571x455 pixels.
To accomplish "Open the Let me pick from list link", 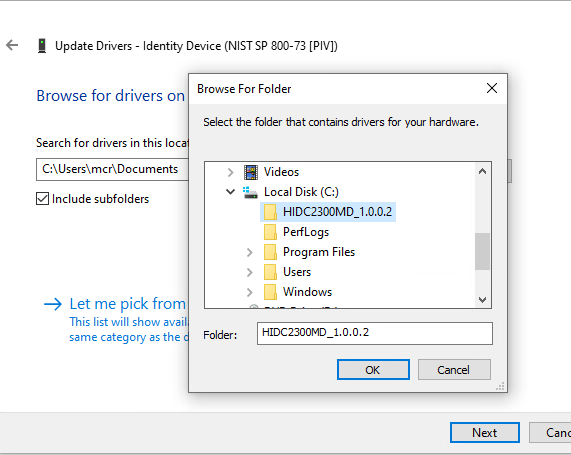I will (127, 304).
